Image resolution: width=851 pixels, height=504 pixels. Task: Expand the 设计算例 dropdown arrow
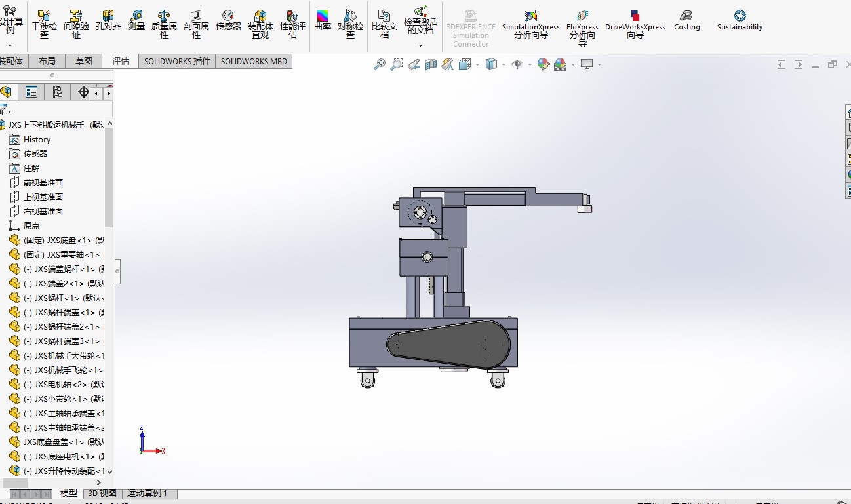click(x=10, y=45)
